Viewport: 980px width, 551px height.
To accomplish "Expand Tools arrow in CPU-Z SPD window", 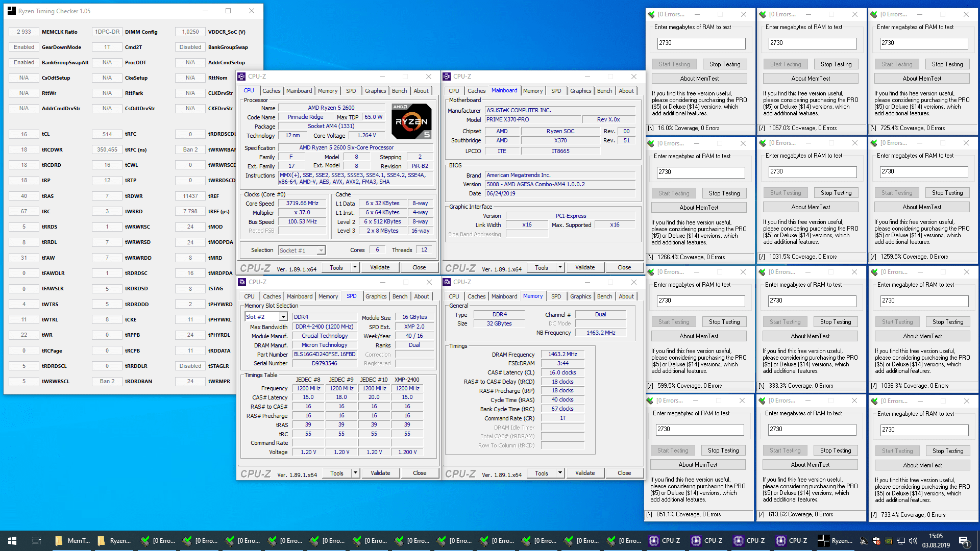I will pyautogui.click(x=355, y=473).
